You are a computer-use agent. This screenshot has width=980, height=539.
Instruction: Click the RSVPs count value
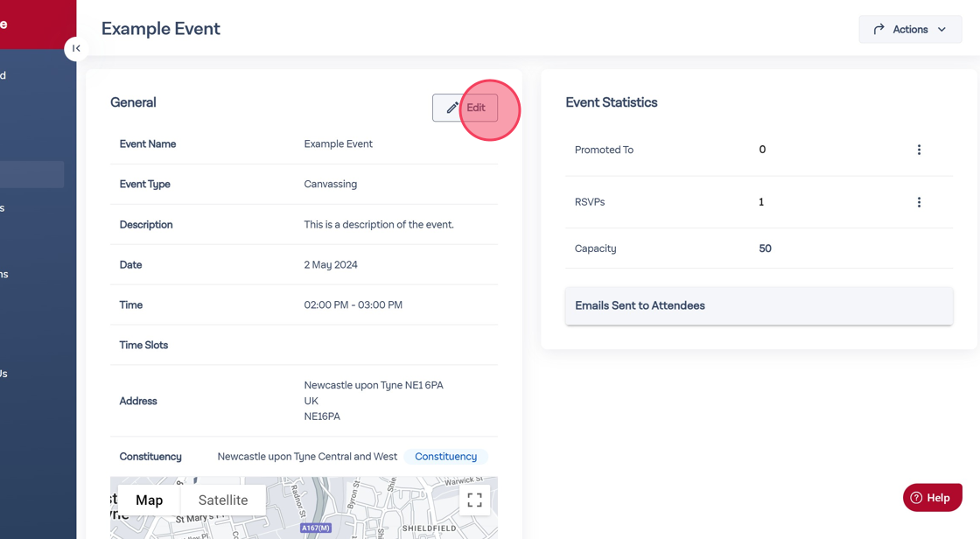761,202
